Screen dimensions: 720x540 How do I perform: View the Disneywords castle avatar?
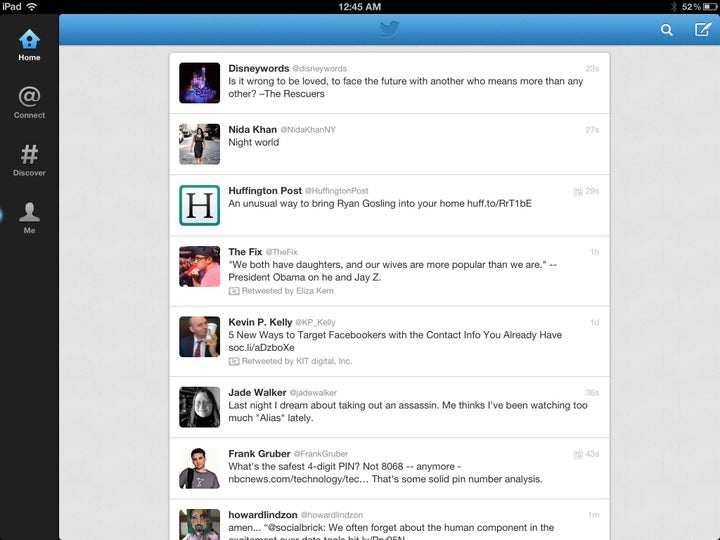tap(199, 83)
